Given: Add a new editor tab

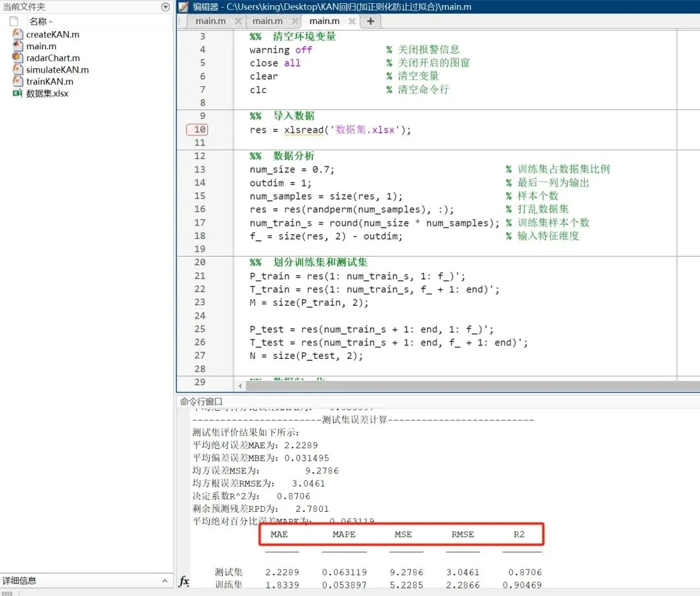Looking at the screenshot, I should [371, 21].
